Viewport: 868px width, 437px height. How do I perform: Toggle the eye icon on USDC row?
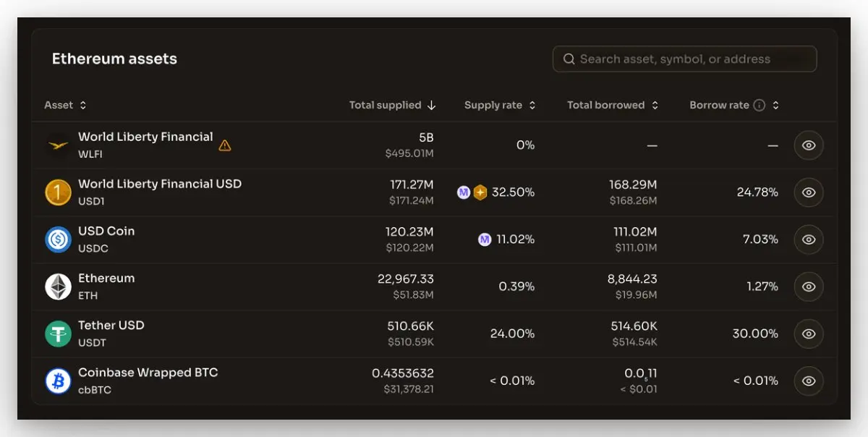pos(809,239)
